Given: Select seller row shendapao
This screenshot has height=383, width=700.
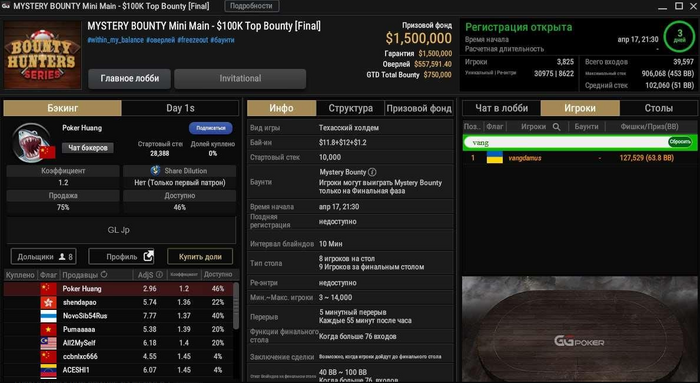Looking at the screenshot, I should pyautogui.click(x=118, y=302).
